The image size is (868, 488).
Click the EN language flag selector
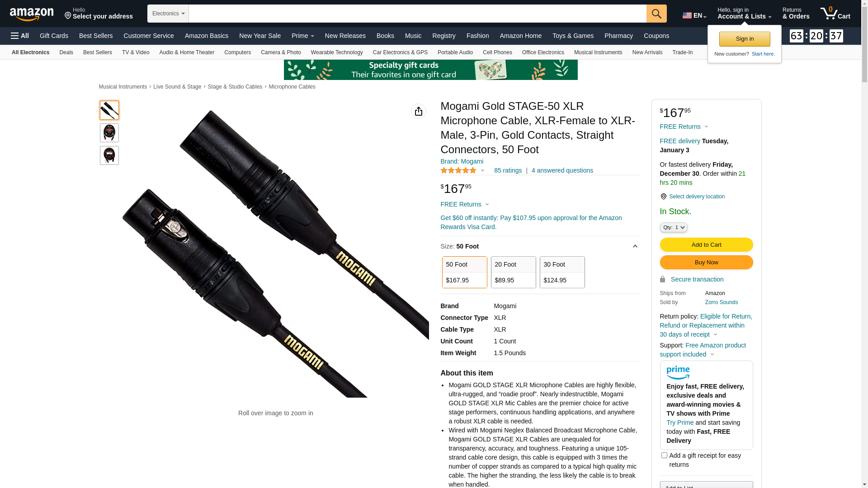[x=694, y=15]
